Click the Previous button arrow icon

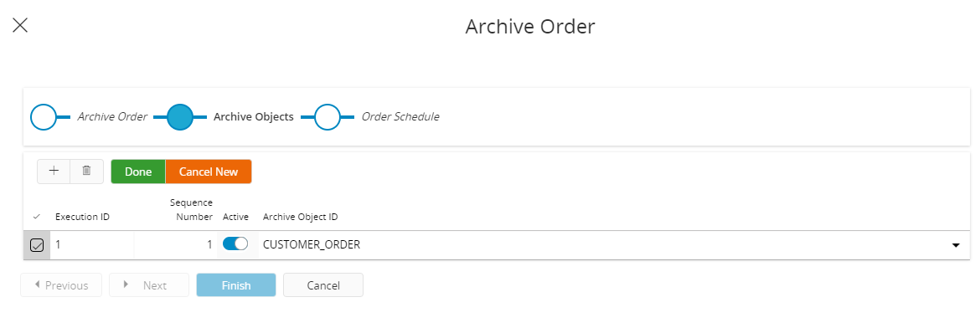38,284
